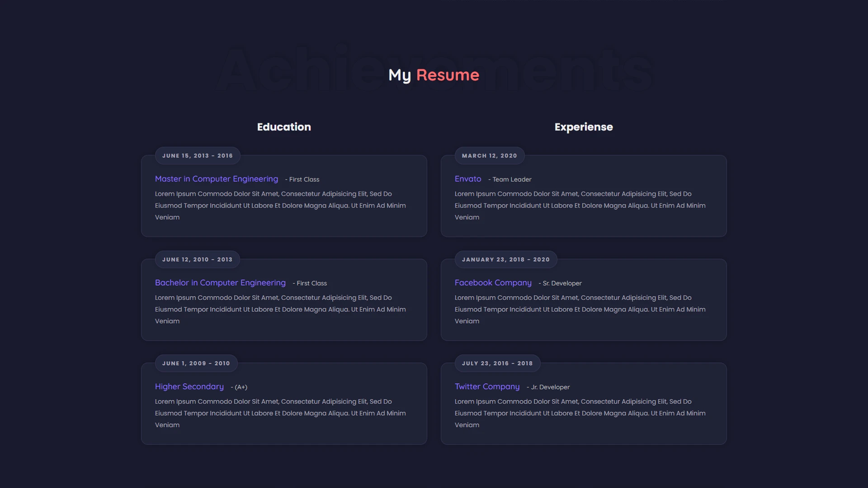Click description text in the Envato card

[x=580, y=206]
